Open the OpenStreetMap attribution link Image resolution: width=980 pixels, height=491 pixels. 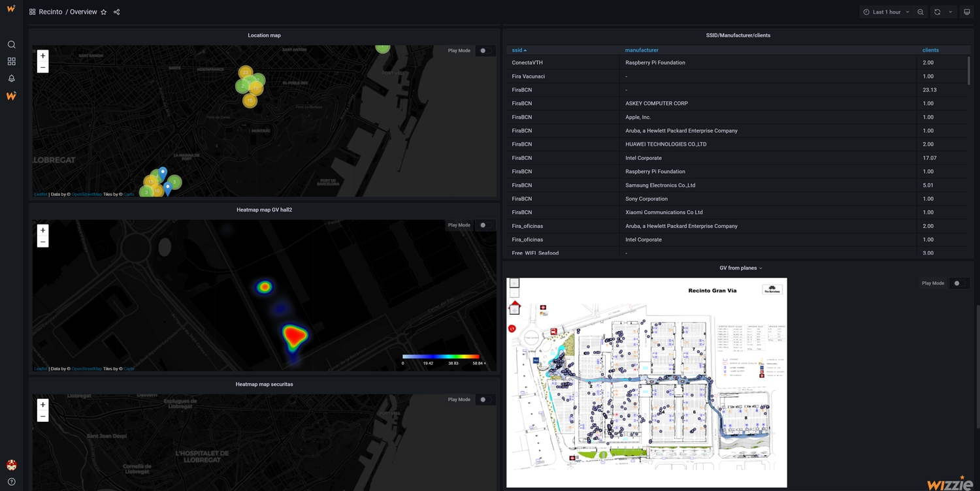coord(86,194)
